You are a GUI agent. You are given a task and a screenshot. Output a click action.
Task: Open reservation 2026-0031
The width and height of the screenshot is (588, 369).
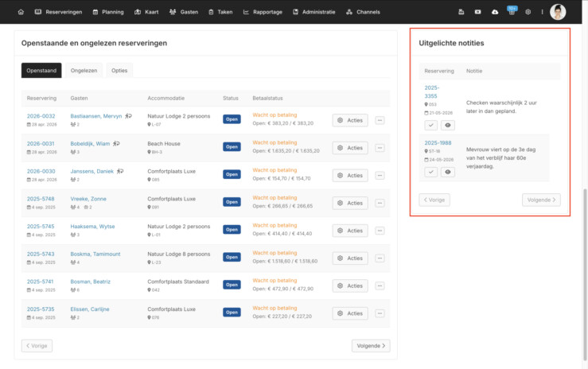(41, 143)
